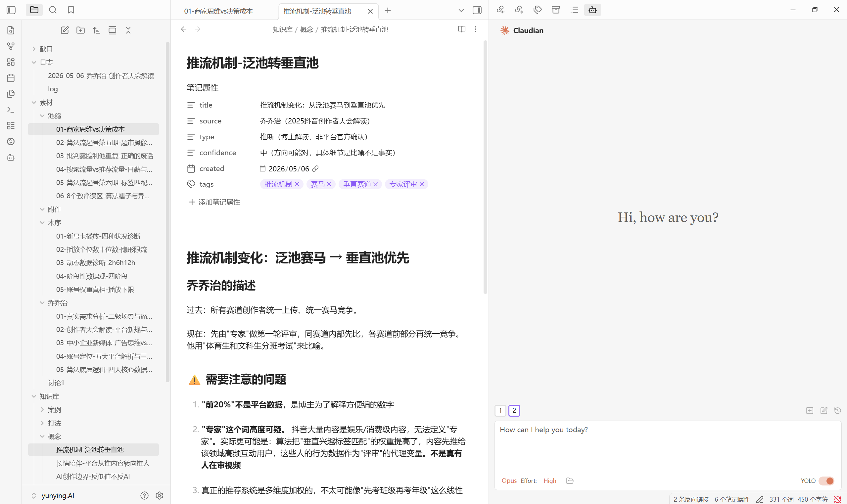Collapse the 素材 folder
Screen dimensions: 847x504
(34, 102)
